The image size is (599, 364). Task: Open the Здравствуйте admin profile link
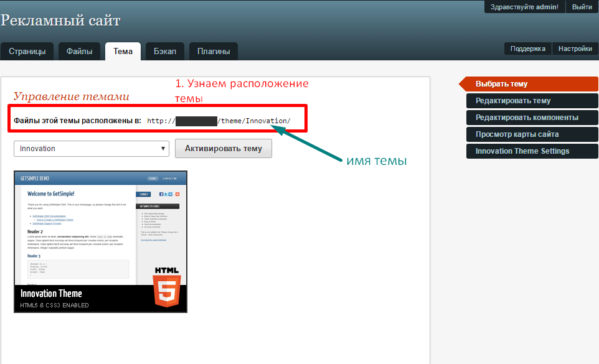tap(524, 7)
